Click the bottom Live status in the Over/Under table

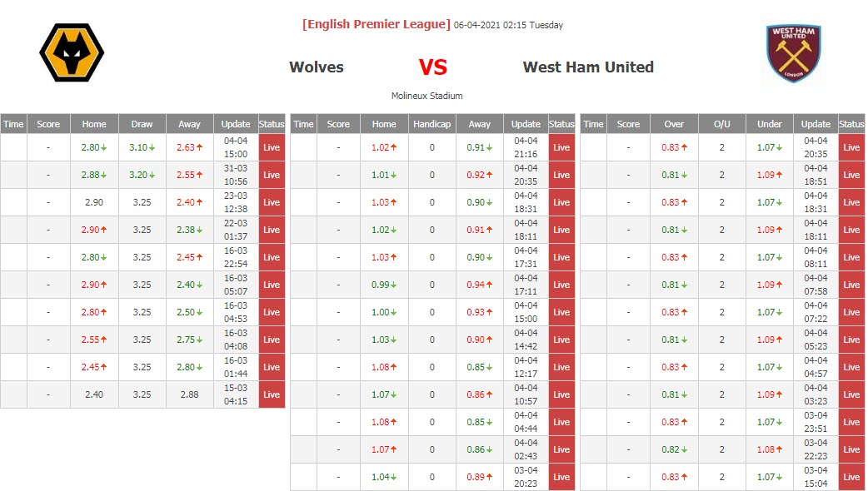click(851, 477)
